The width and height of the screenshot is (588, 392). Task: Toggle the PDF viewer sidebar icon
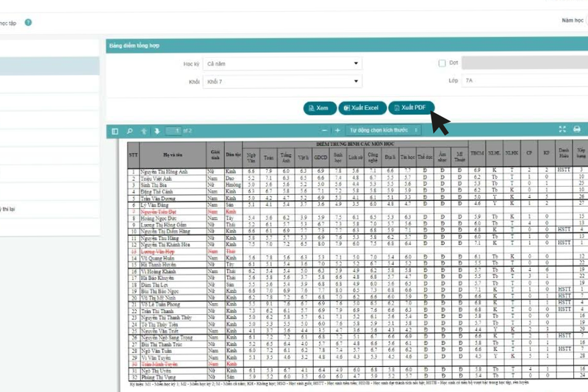pyautogui.click(x=115, y=132)
